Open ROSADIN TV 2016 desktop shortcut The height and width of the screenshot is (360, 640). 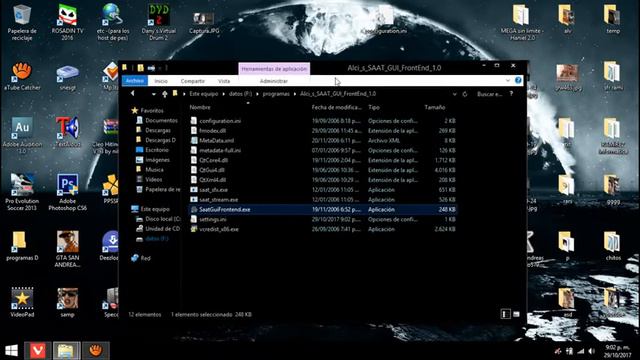coord(67,22)
